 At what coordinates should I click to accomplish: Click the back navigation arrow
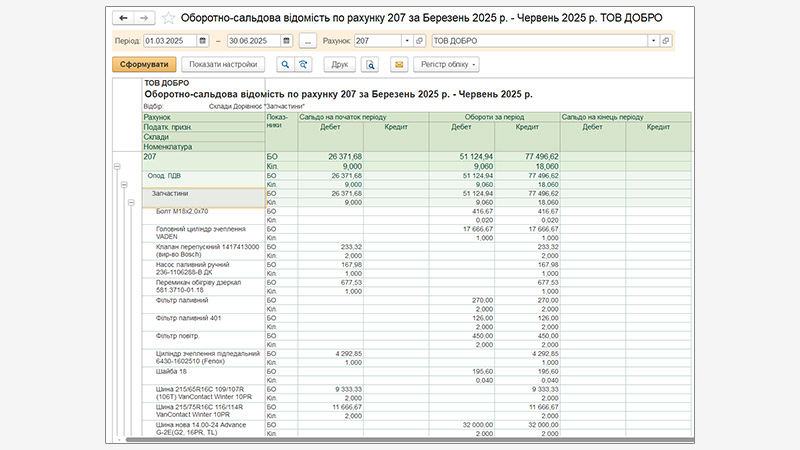click(124, 18)
